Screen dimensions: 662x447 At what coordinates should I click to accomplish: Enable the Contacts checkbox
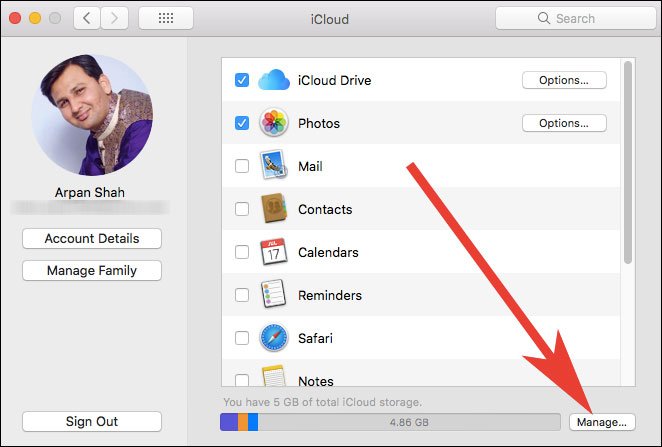click(242, 209)
